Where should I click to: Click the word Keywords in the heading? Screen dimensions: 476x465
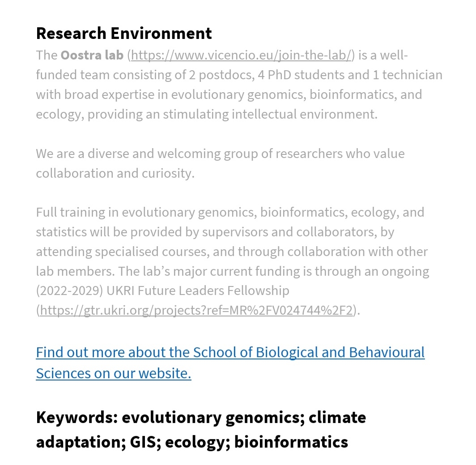tap(76, 417)
